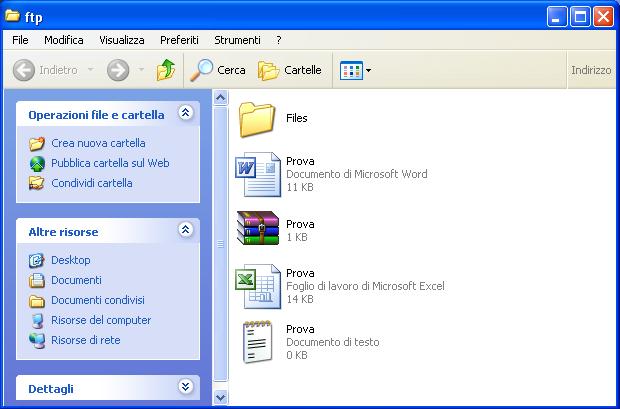620x409 pixels.
Task: Click the sidebar scrollbar up arrow
Action: (x=221, y=97)
